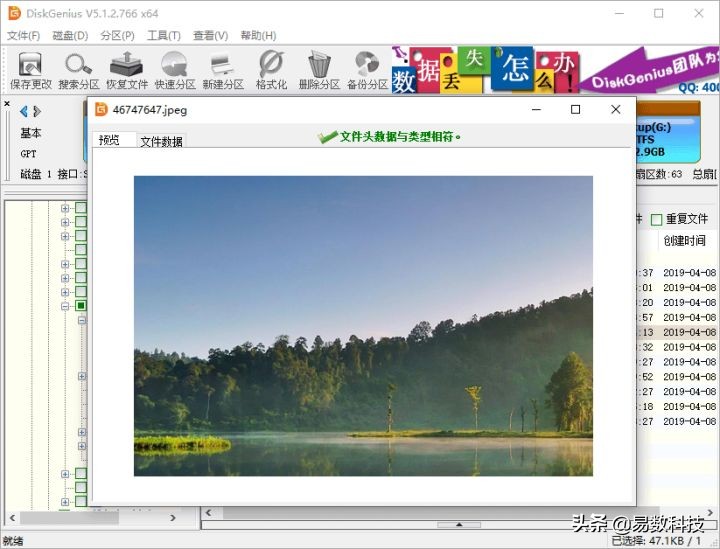Open the Backup Partition (备份分区) tool
The width and height of the screenshot is (720, 549).
[x=367, y=70]
